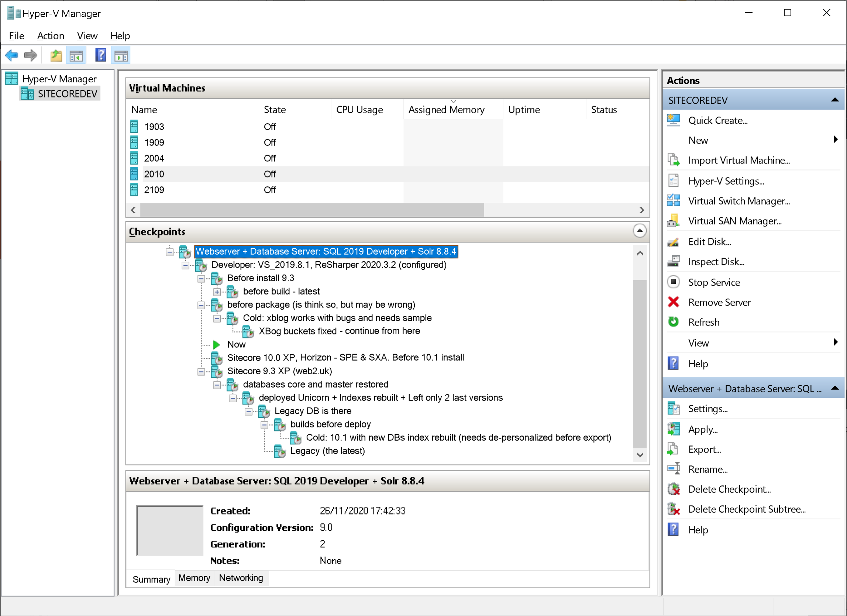
Task: Click the Stop Service action
Action: pos(714,282)
